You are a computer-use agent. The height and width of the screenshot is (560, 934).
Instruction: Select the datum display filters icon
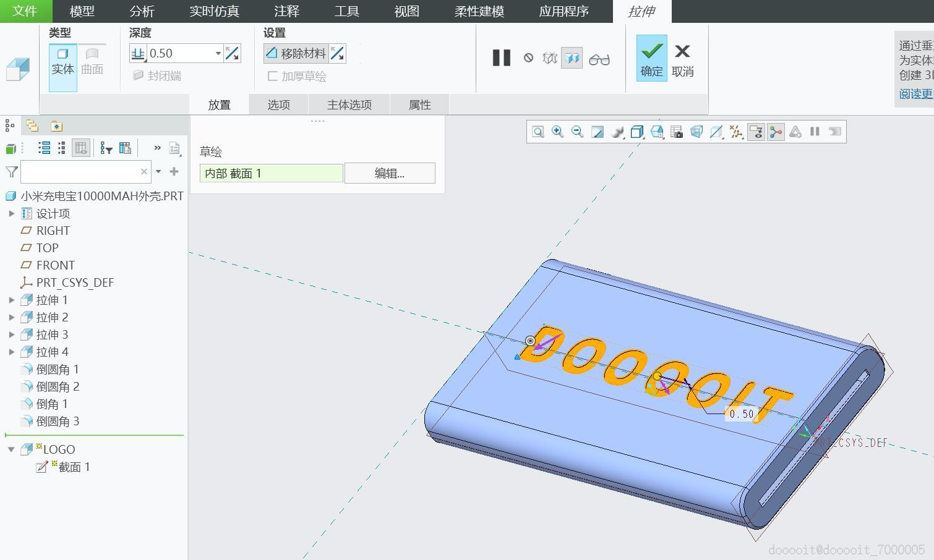[735, 132]
